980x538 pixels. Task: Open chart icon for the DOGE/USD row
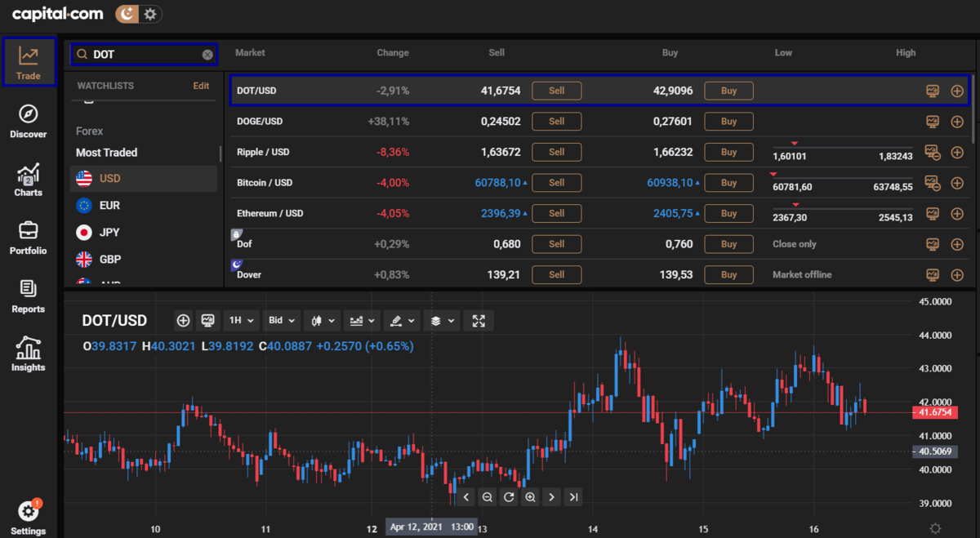point(933,122)
